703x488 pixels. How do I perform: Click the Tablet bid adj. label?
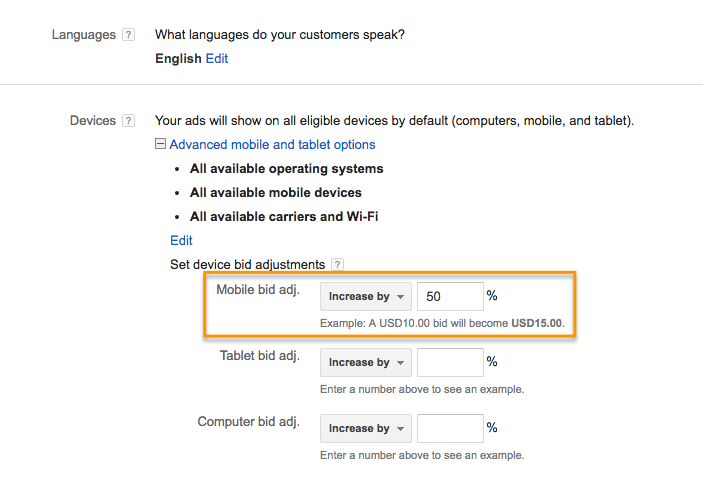click(260, 356)
